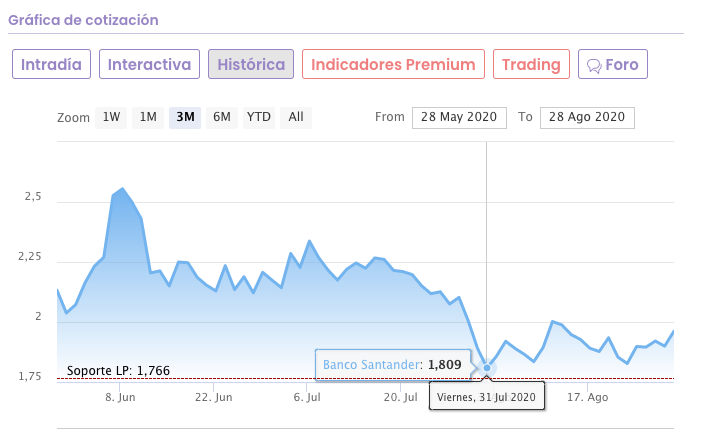
Task: Click the Soporte LP support line label
Action: pyautogui.click(x=118, y=371)
